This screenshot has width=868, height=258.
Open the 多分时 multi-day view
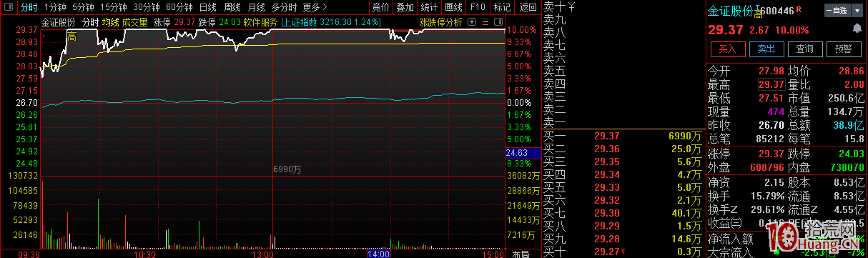284,7
